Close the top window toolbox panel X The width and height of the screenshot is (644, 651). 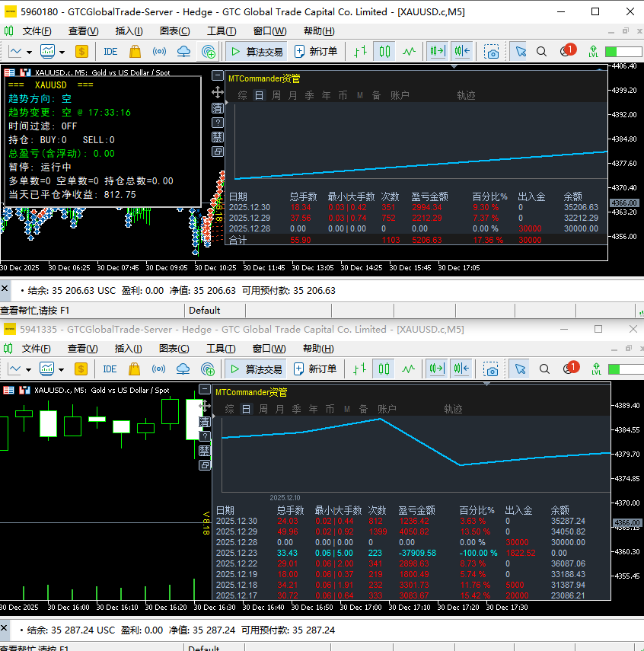pos(5,287)
